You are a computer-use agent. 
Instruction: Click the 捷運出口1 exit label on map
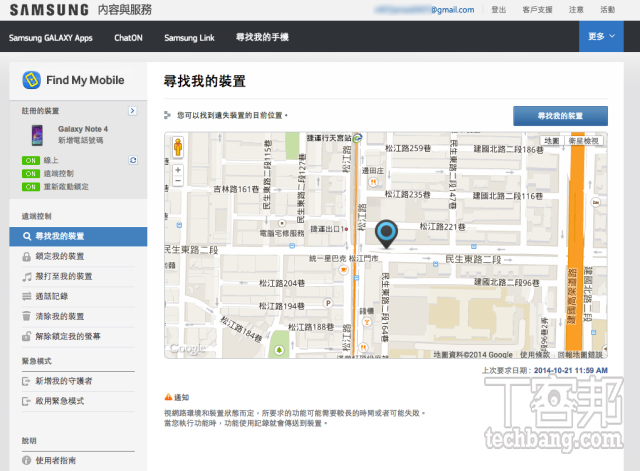point(327,229)
